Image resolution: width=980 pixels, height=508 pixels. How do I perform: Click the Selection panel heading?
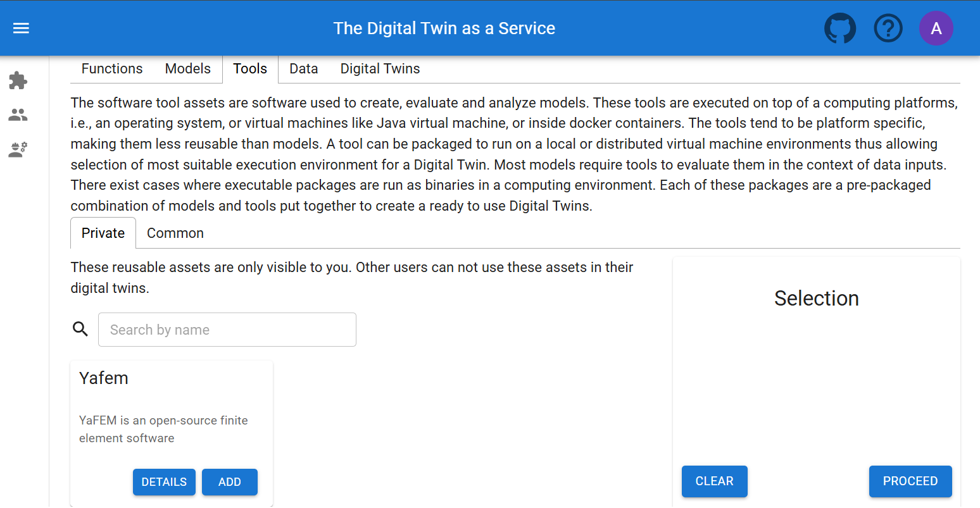(817, 299)
